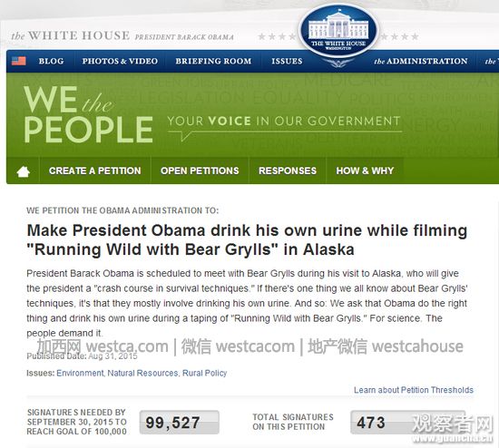Image resolution: width=499 pixels, height=448 pixels.
Task: Click the We the People banner logo
Action: 88,114
